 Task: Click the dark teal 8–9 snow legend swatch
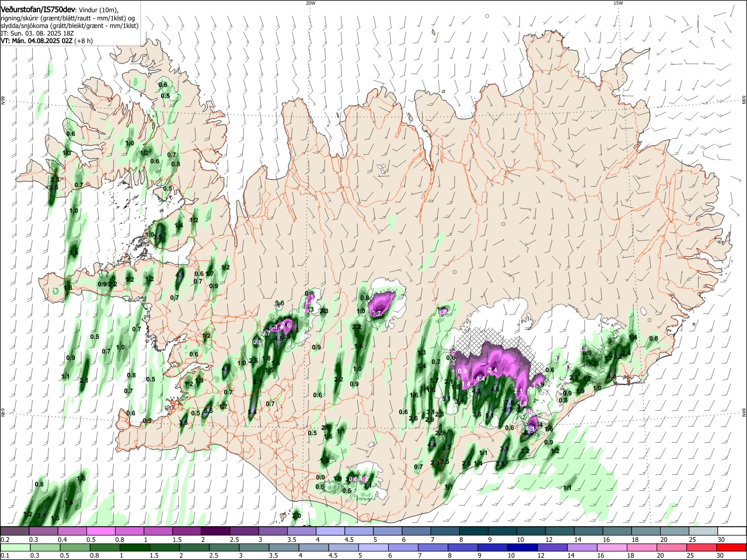pos(474,531)
